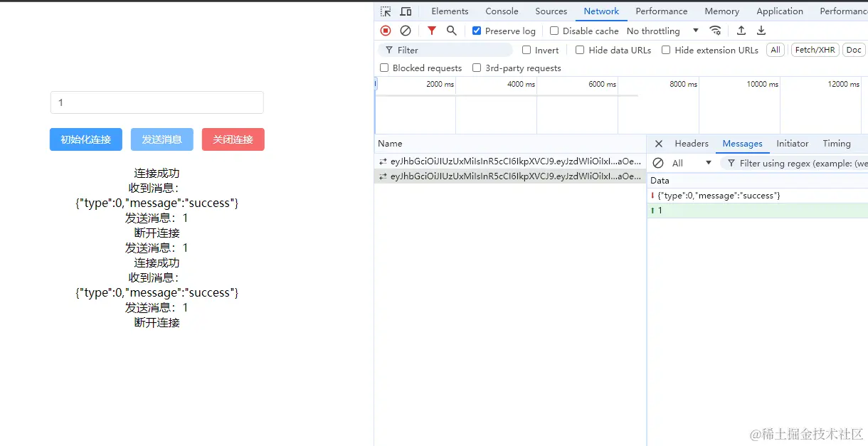Uncheck Preserve log checkbox

click(x=477, y=31)
